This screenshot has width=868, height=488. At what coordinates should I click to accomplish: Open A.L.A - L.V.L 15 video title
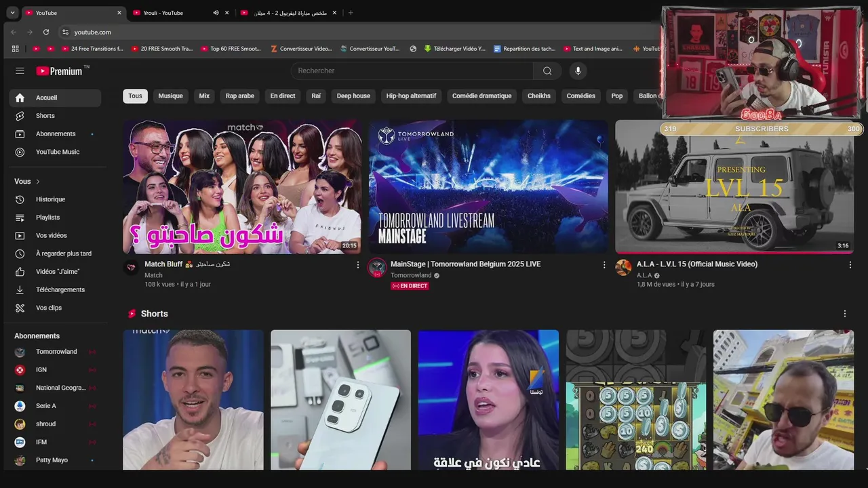pyautogui.click(x=697, y=264)
